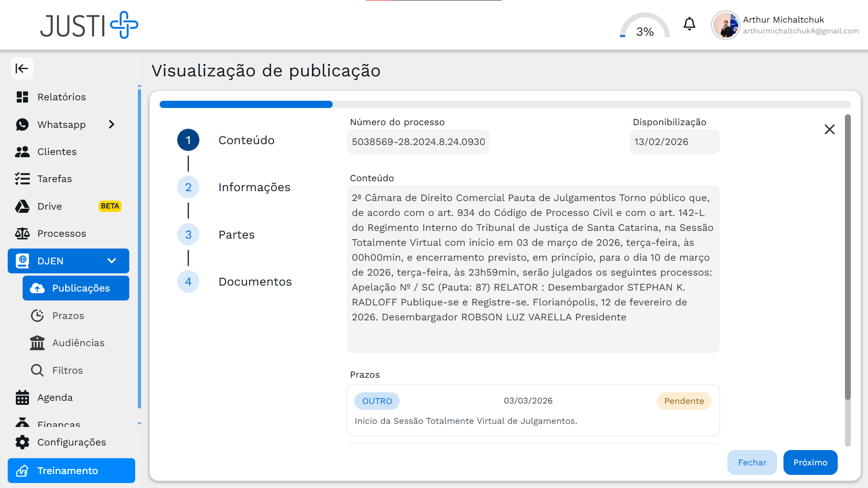Screen dimensions: 868x488
Task: Collapse the sidebar with the arrow button
Action: [x=22, y=68]
